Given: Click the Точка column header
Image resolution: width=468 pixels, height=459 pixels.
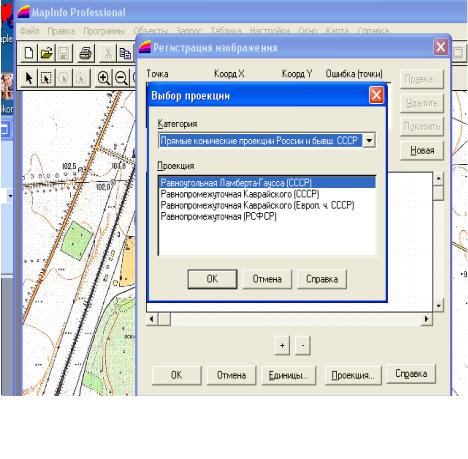Looking at the screenshot, I should point(157,74).
